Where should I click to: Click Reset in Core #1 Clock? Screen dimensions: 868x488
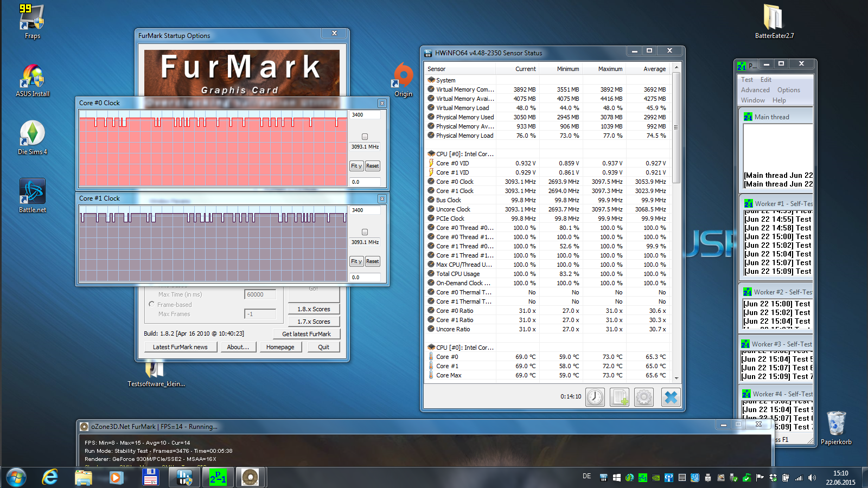pyautogui.click(x=372, y=261)
